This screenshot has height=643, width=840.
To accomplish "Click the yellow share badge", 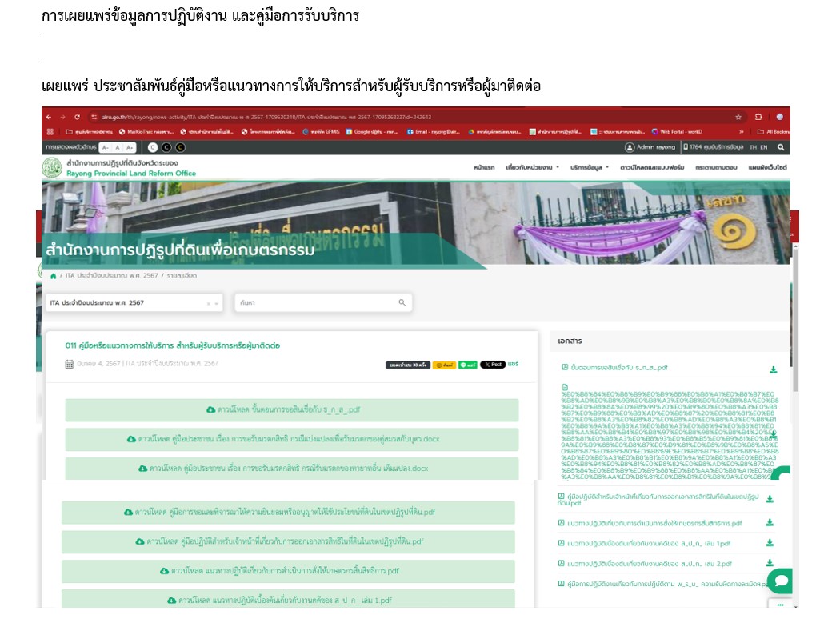I will 444,365.
